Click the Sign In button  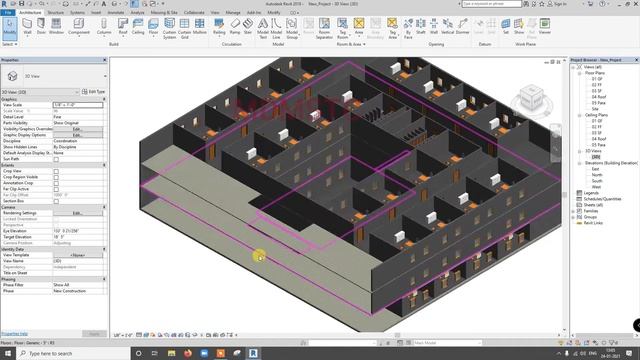tap(558, 4)
